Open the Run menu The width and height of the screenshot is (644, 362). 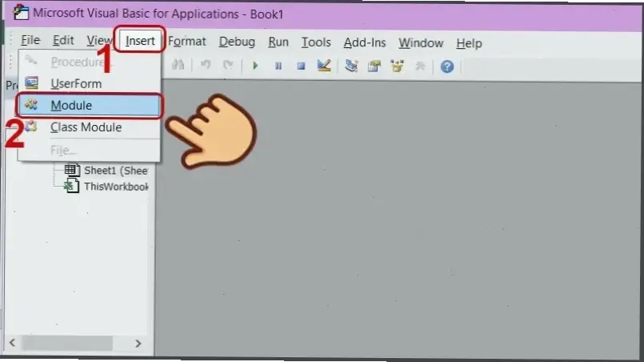pyautogui.click(x=278, y=42)
